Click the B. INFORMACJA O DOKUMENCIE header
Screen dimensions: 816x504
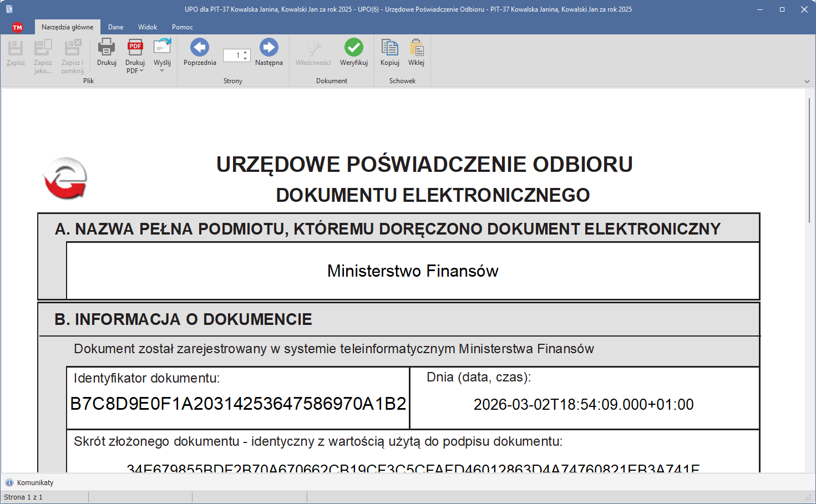click(x=183, y=319)
